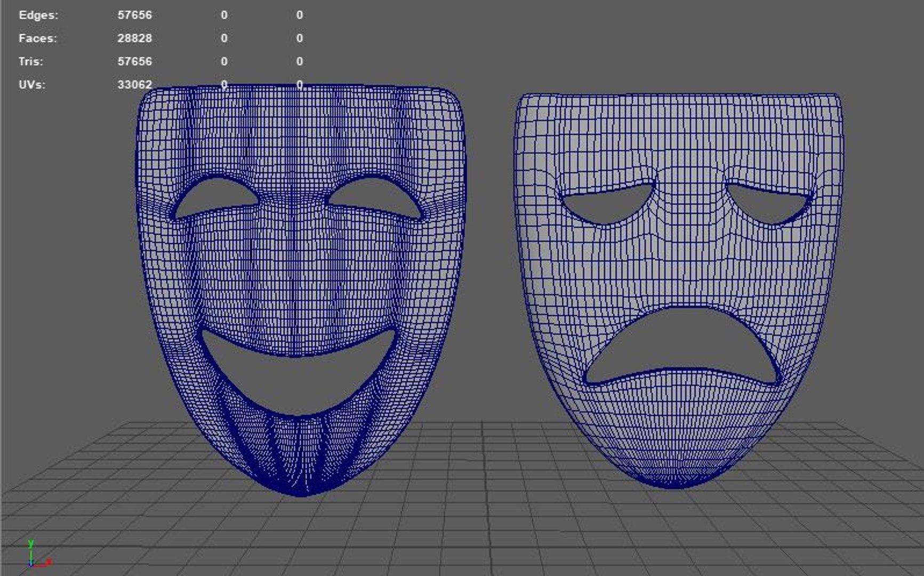Click the Faces count value 28828

coord(135,38)
